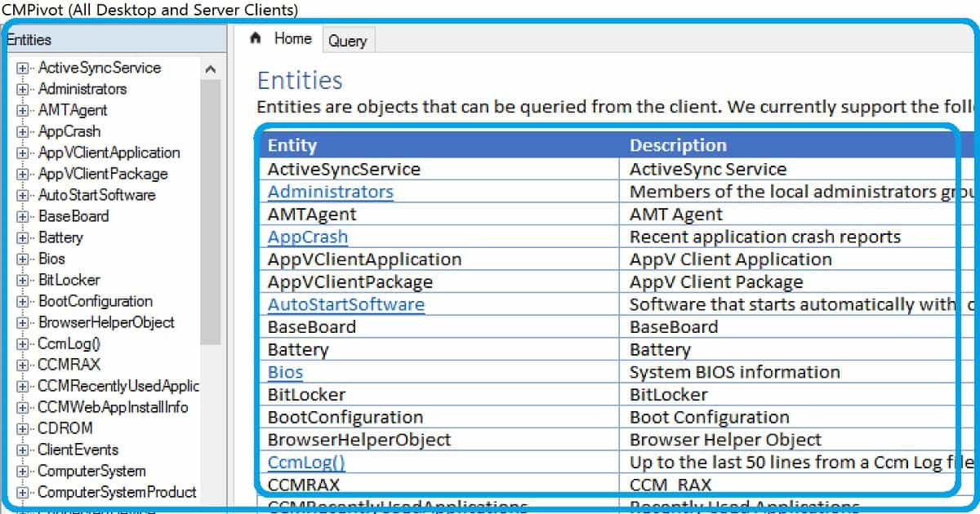Click the Entity column header
This screenshot has width=980, height=514.
coord(292,145)
